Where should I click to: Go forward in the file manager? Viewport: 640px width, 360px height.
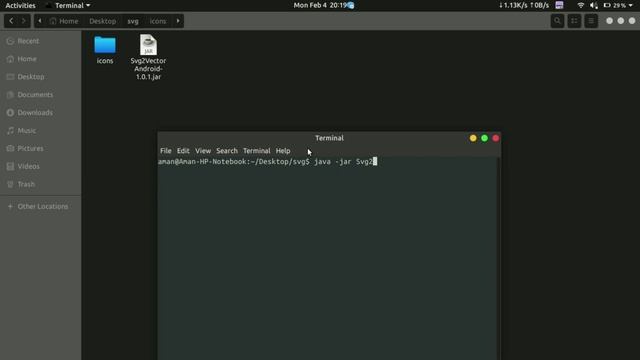24,21
